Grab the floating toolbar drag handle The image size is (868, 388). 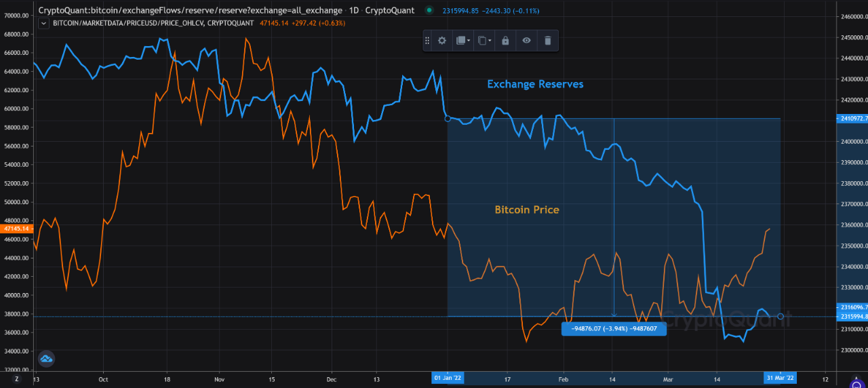pyautogui.click(x=427, y=41)
